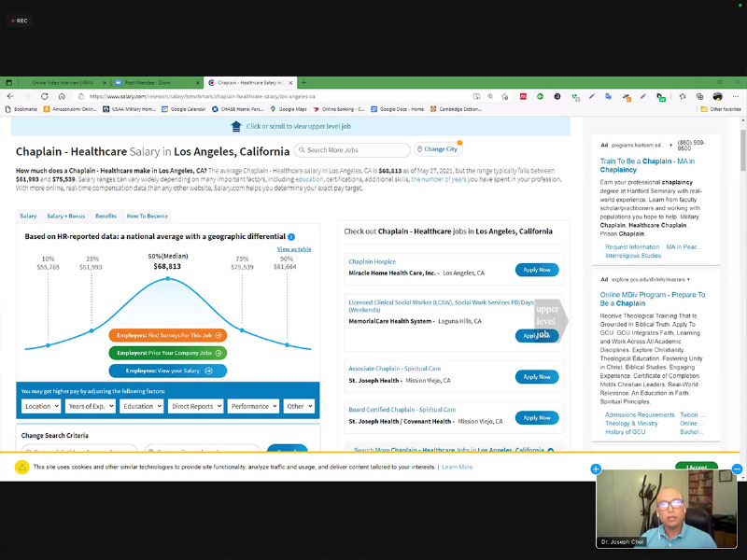View site information lock icon
Screen dimensions: 747x560
(x=81, y=96)
